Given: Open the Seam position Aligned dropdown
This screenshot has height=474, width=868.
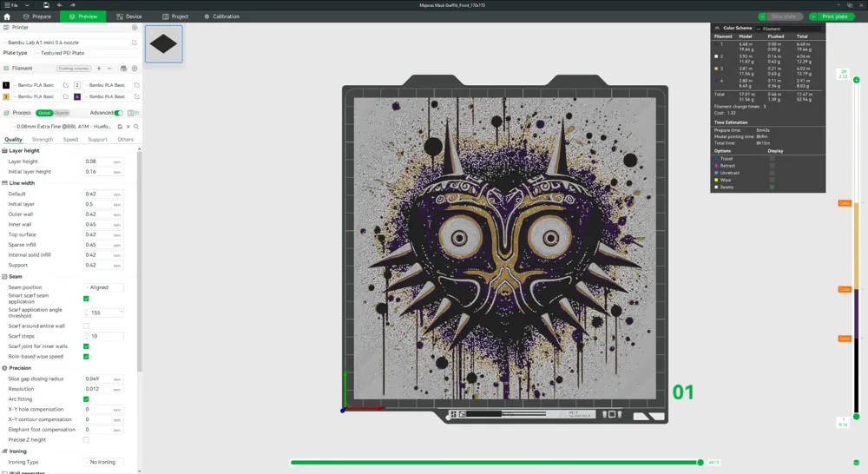Looking at the screenshot, I should (x=103, y=287).
